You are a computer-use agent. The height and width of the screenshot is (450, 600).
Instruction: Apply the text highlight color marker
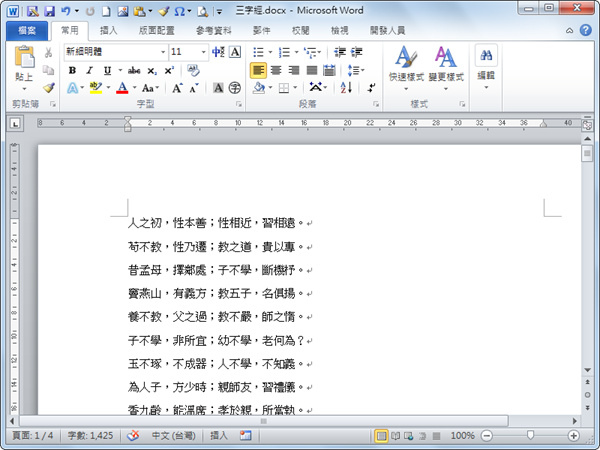96,88
